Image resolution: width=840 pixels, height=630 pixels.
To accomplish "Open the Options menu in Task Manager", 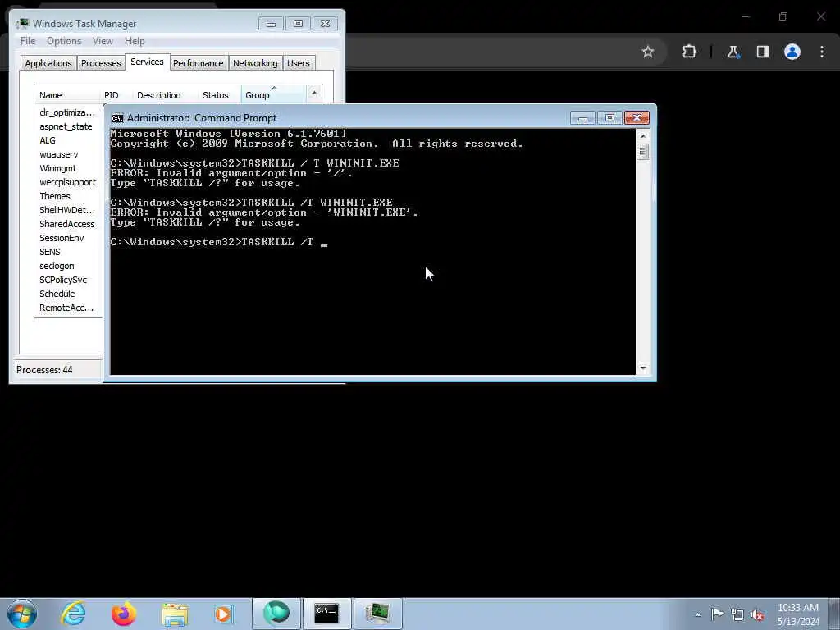I will point(64,41).
